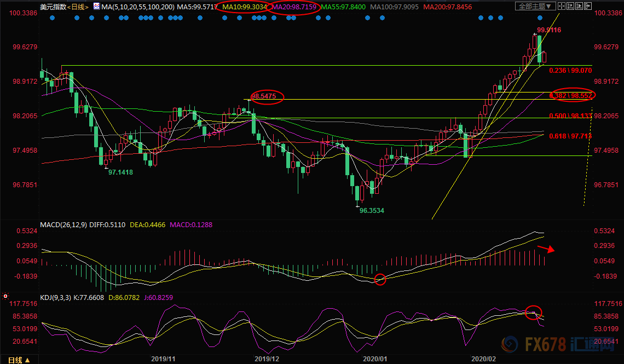Click the 97.1418 low price label

120,172
